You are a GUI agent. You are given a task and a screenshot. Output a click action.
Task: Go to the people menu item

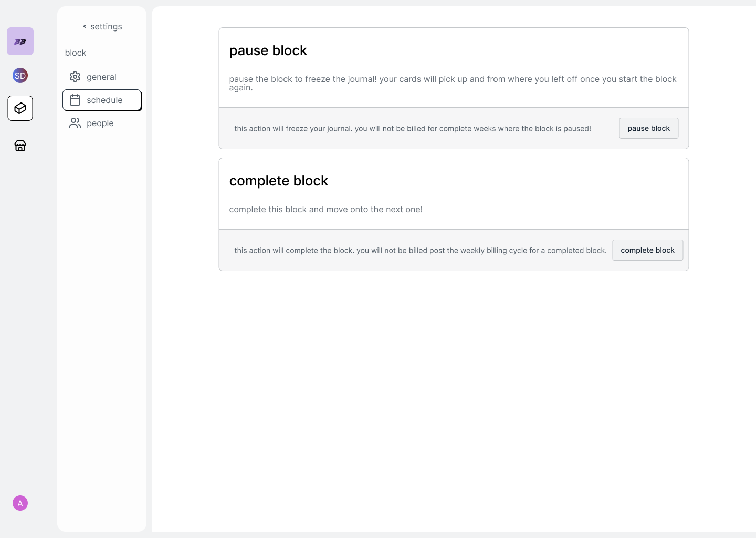(100, 123)
